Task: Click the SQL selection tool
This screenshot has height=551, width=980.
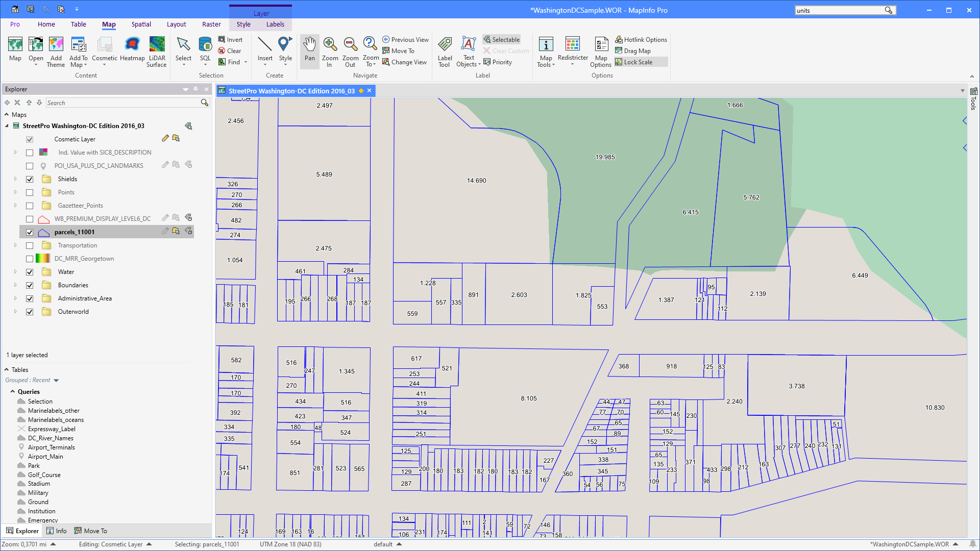Action: [205, 51]
